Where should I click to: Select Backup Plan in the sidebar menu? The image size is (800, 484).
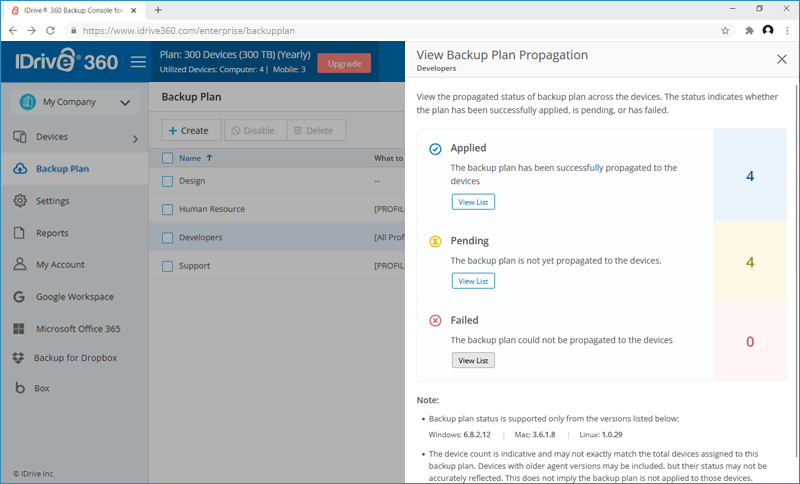62,169
